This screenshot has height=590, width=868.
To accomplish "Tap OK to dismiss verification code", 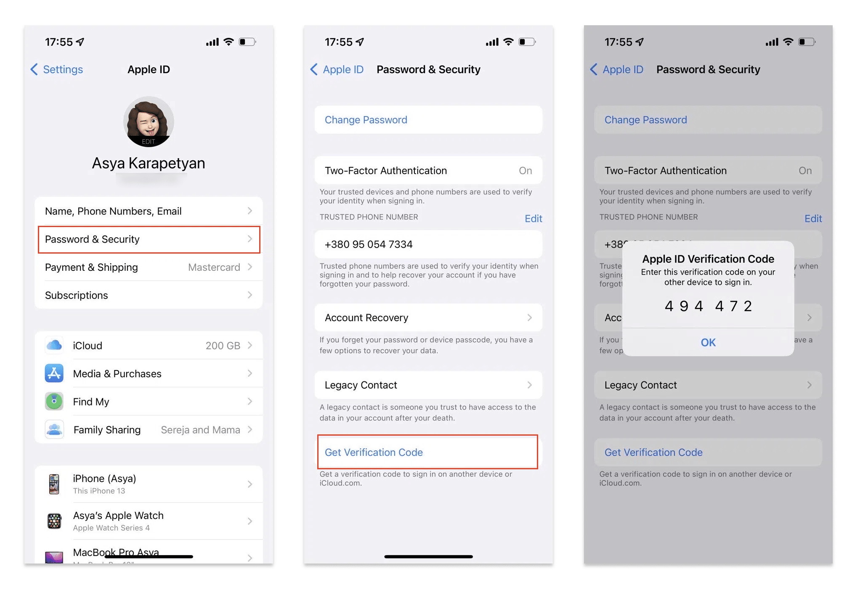I will 707,342.
